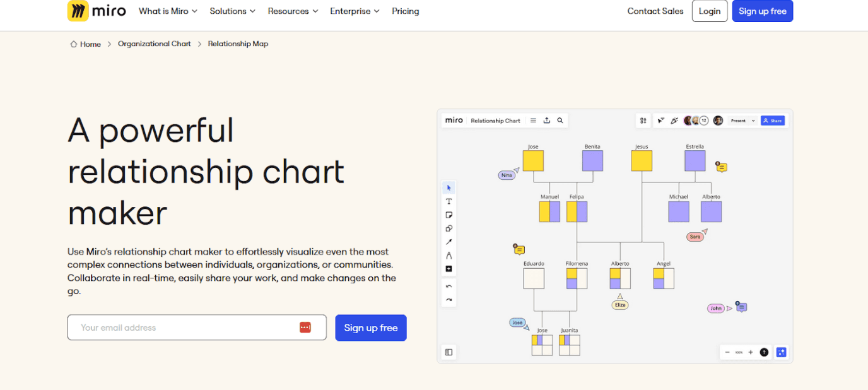
Task: Select the Connection line tool
Action: [x=449, y=241]
